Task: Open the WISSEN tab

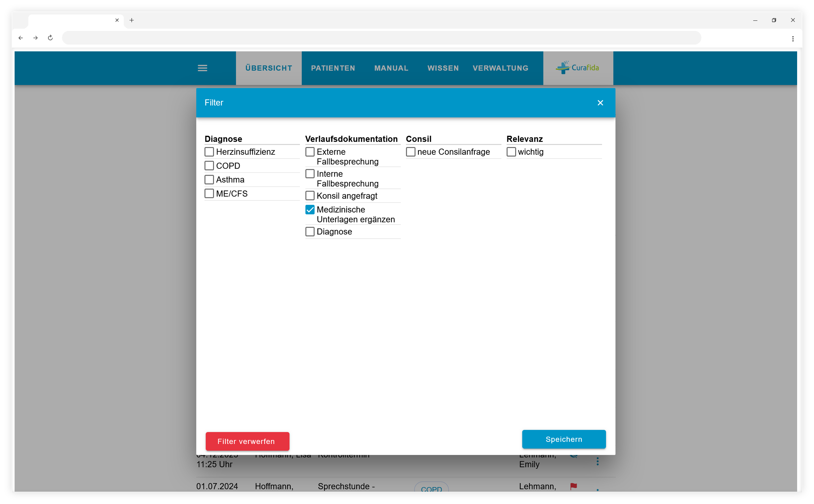Action: [x=443, y=68]
